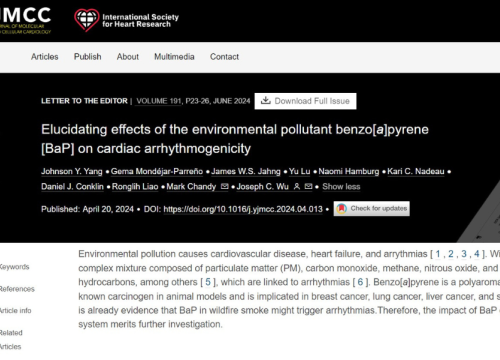Click the Download Full Issue button
This screenshot has width=500, height=360.
305,101
